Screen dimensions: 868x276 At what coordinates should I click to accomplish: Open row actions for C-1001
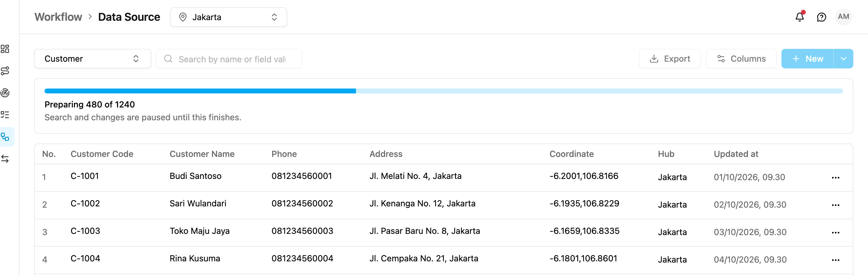point(835,177)
